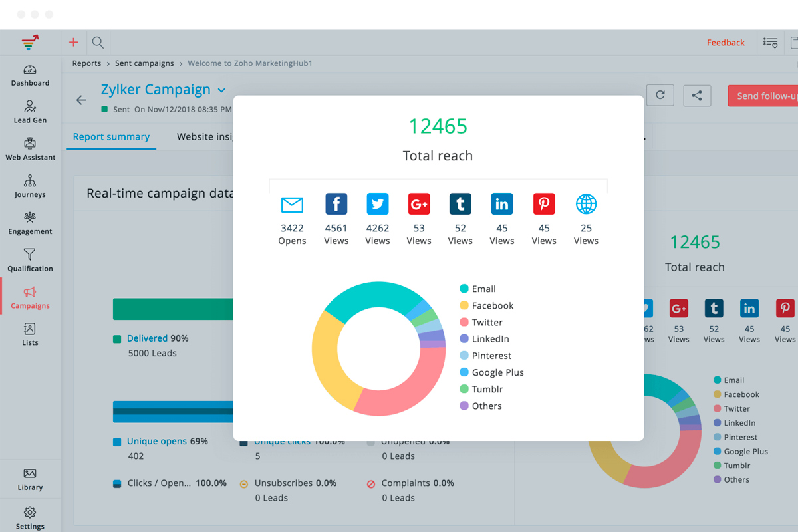
Task: Click the Pinterest icon in the popup
Action: tap(544, 204)
